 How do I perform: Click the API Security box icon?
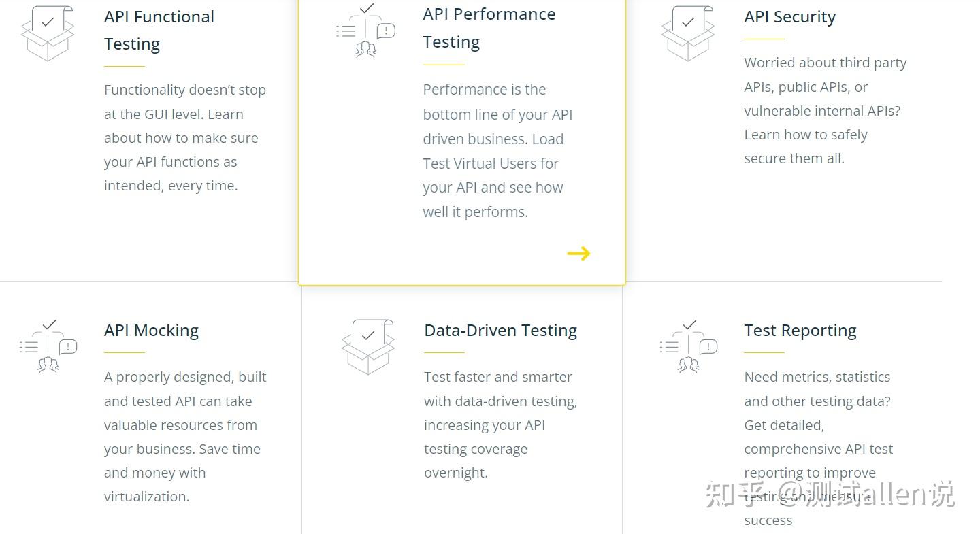[688, 33]
